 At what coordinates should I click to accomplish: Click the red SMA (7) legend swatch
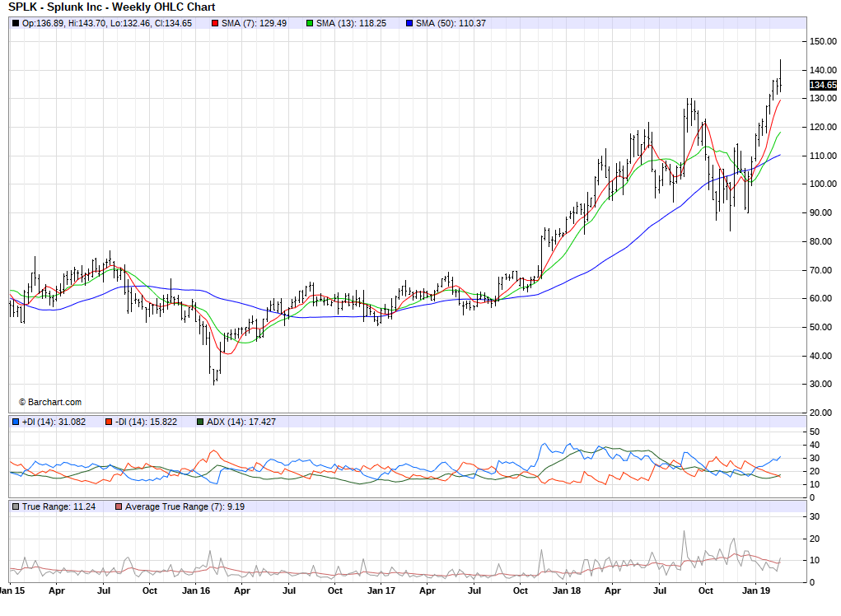[215, 24]
